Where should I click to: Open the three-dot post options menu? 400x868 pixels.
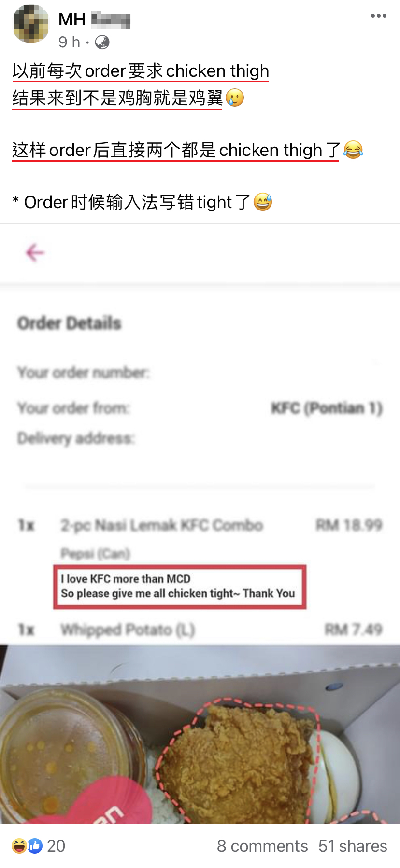pyautogui.click(x=378, y=16)
